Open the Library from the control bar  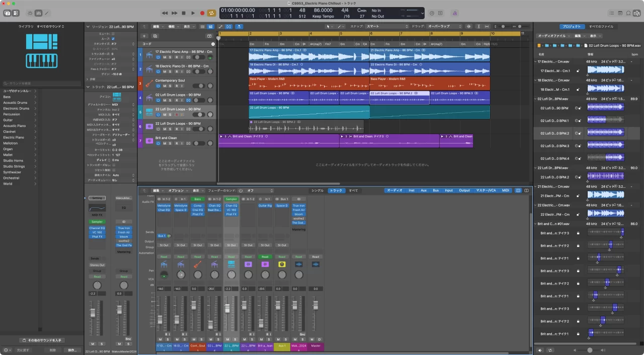[x=8, y=13]
